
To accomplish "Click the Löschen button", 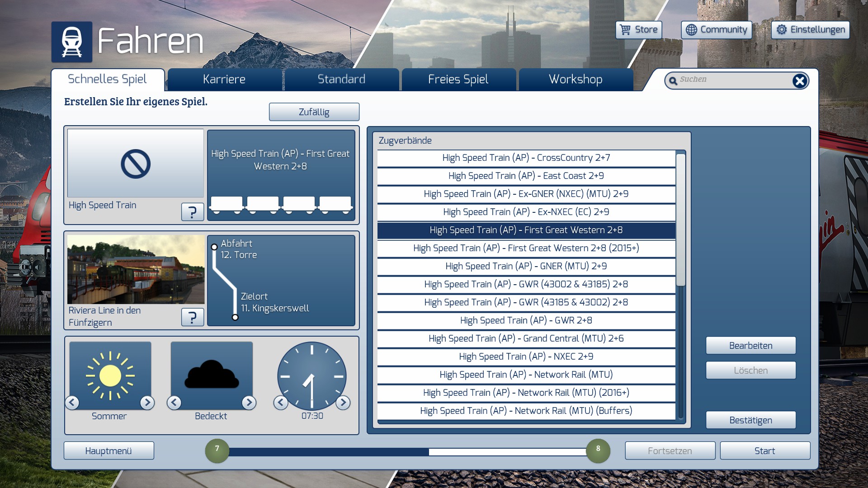I will coord(751,371).
